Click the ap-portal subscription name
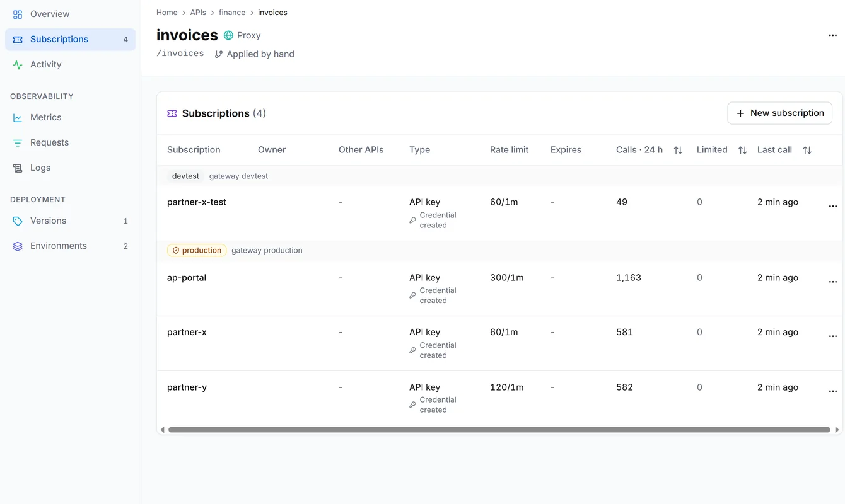 187,278
